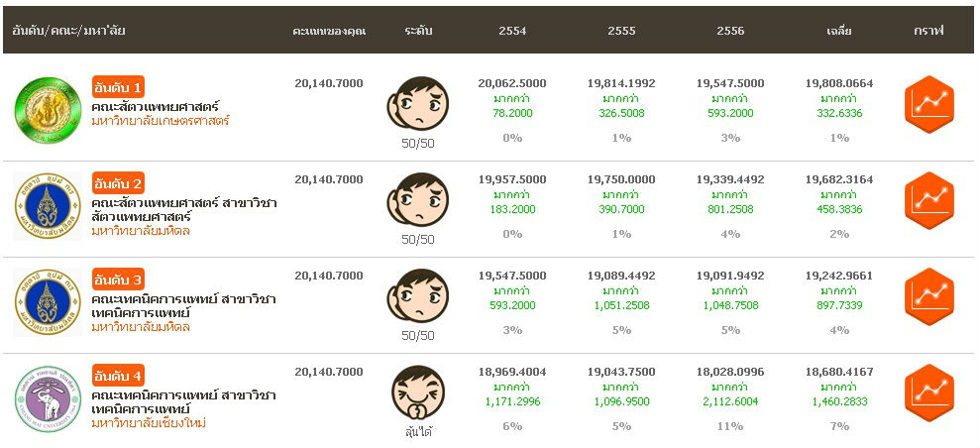Click Mahidol University logo in rank 2
Viewport: 980px width, 448px height.
click(x=47, y=204)
